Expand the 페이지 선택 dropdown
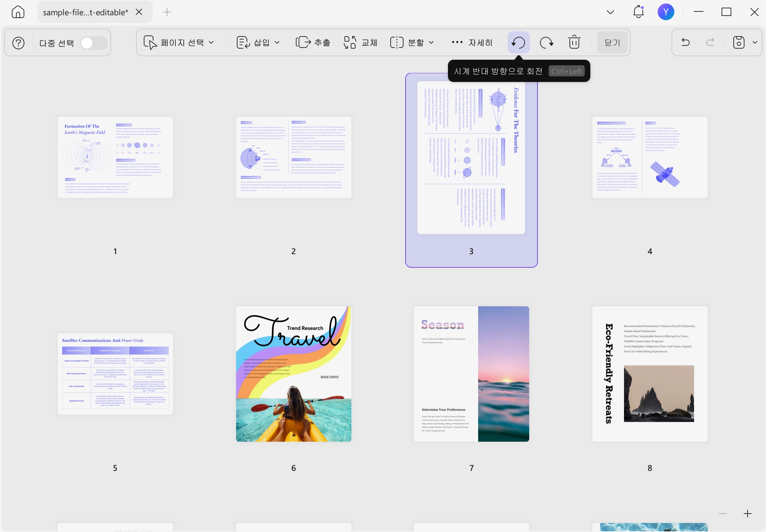The height and width of the screenshot is (532, 766). [x=179, y=42]
